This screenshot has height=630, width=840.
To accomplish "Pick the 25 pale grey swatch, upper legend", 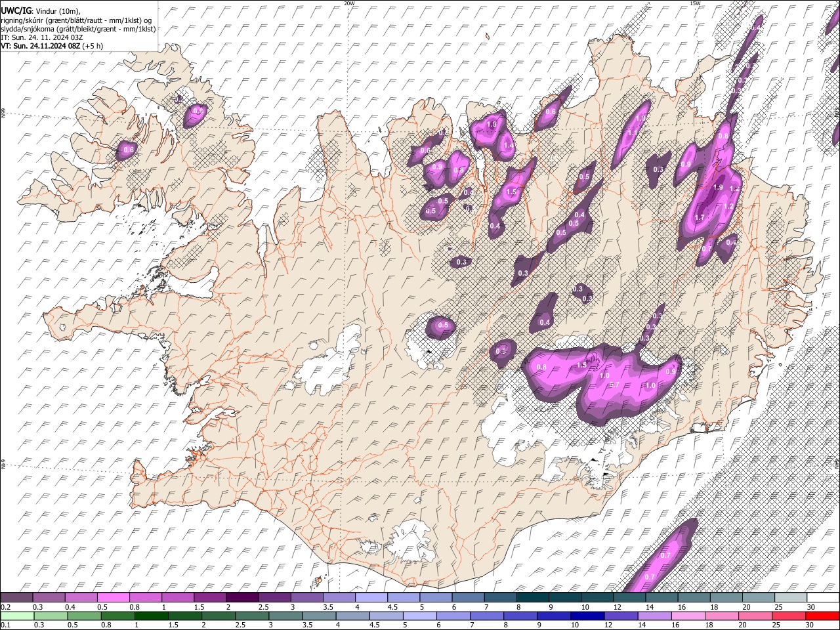I will coord(791,598).
